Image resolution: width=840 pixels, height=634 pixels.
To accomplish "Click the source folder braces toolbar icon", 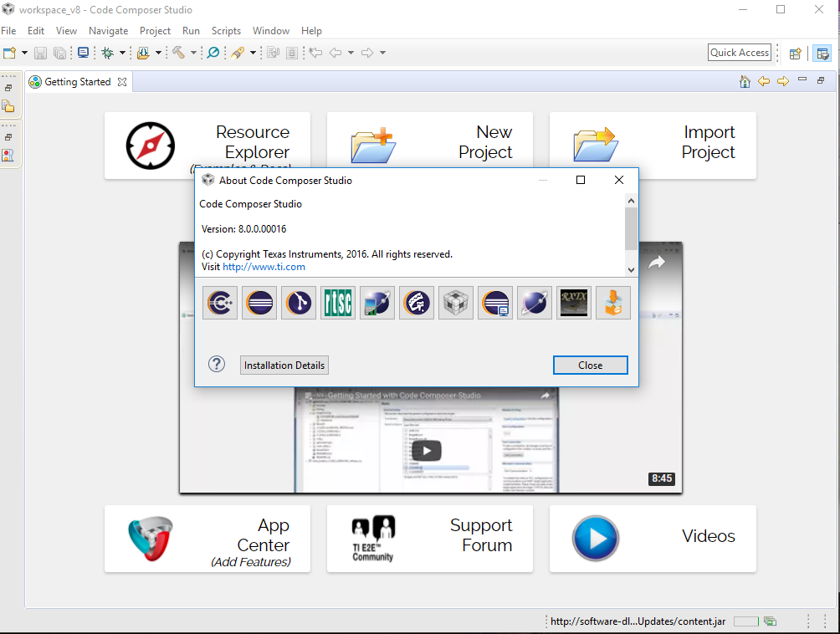I will (143, 53).
